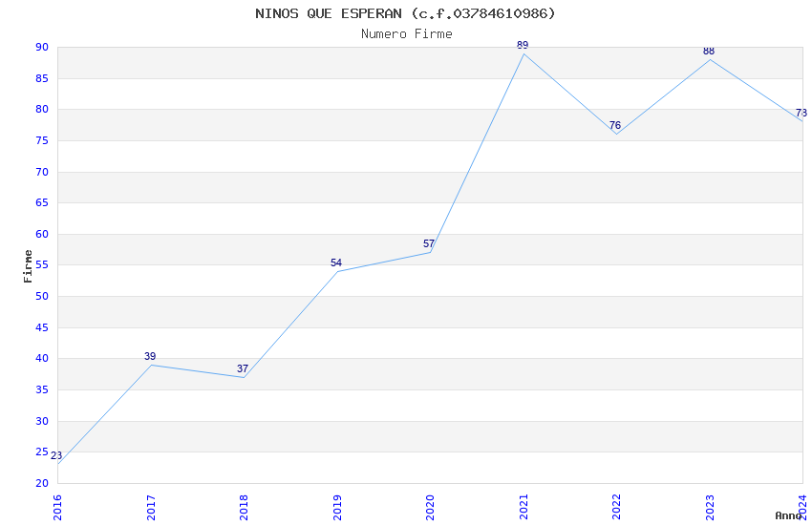
Task: Click the data label 57 for 2020
Action: pyautogui.click(x=429, y=243)
